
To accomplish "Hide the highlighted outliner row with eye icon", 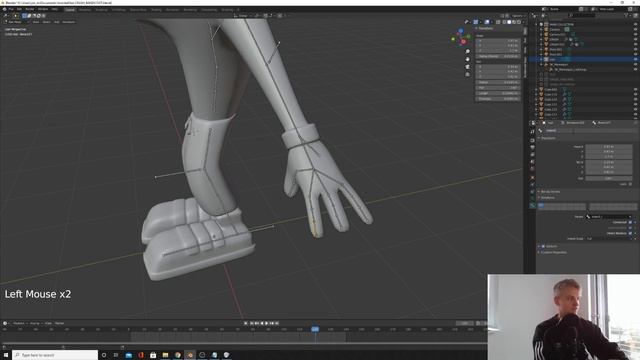I will point(636,59).
